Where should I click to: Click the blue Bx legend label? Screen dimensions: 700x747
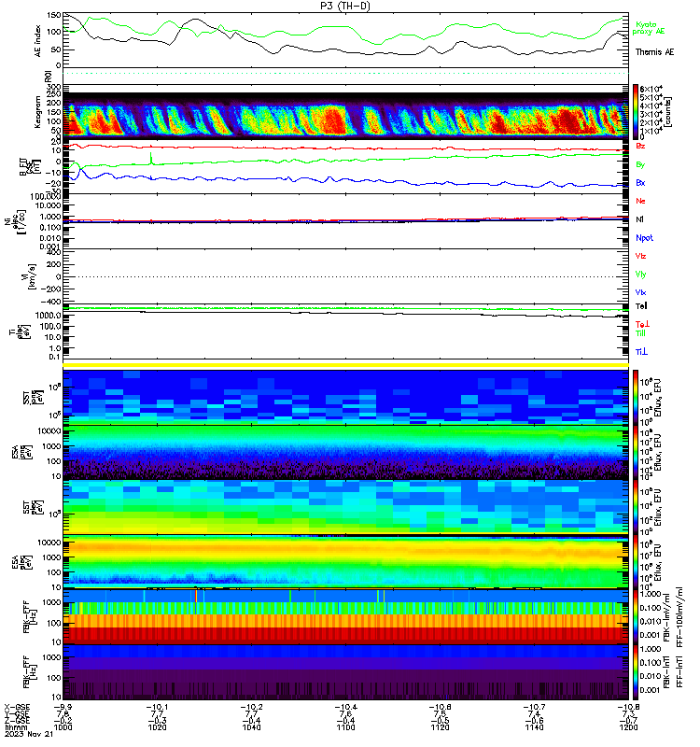click(x=640, y=184)
